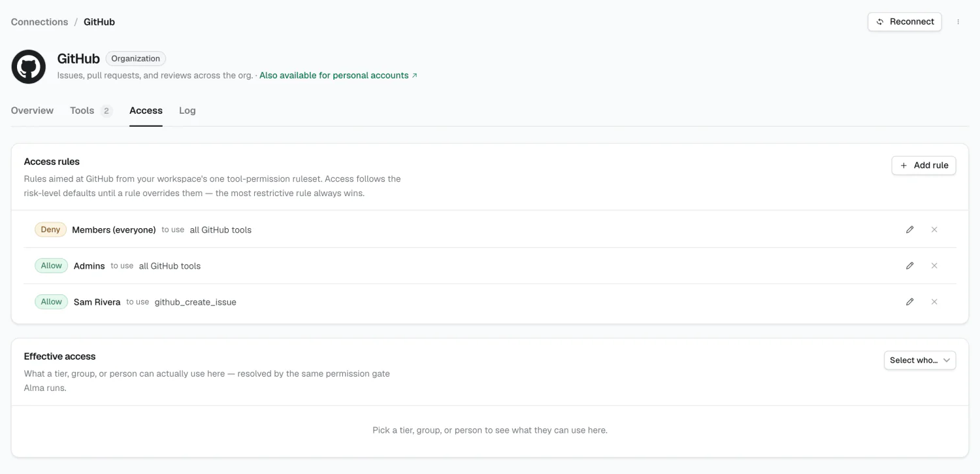
Task: Click the Deny badge on Members rule
Action: 50,229
